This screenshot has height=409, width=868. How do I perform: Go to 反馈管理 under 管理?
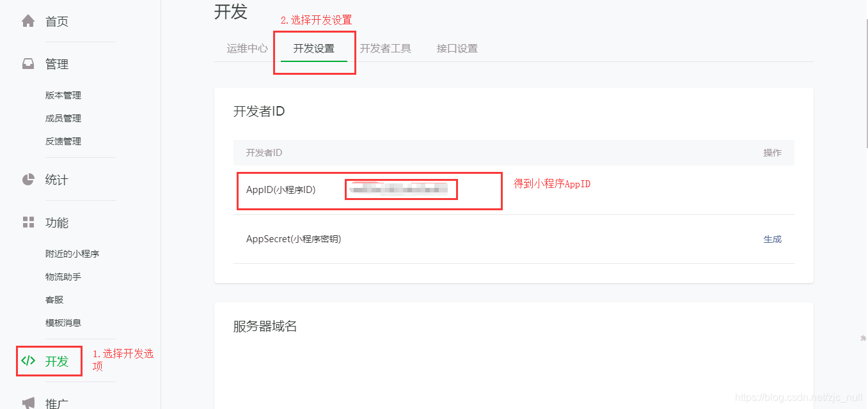(x=63, y=141)
